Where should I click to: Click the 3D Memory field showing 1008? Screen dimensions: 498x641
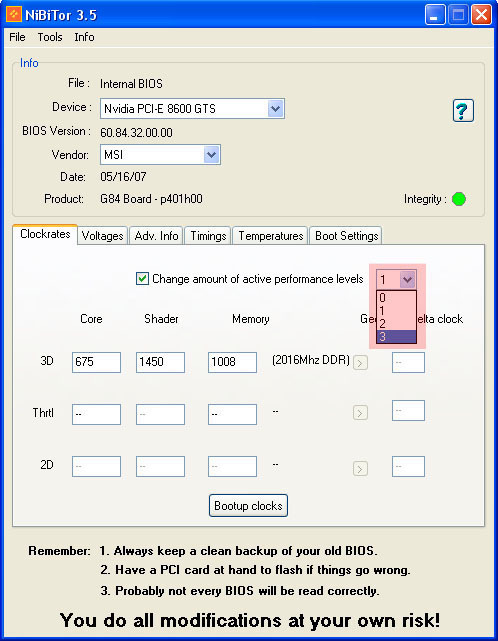(232, 362)
